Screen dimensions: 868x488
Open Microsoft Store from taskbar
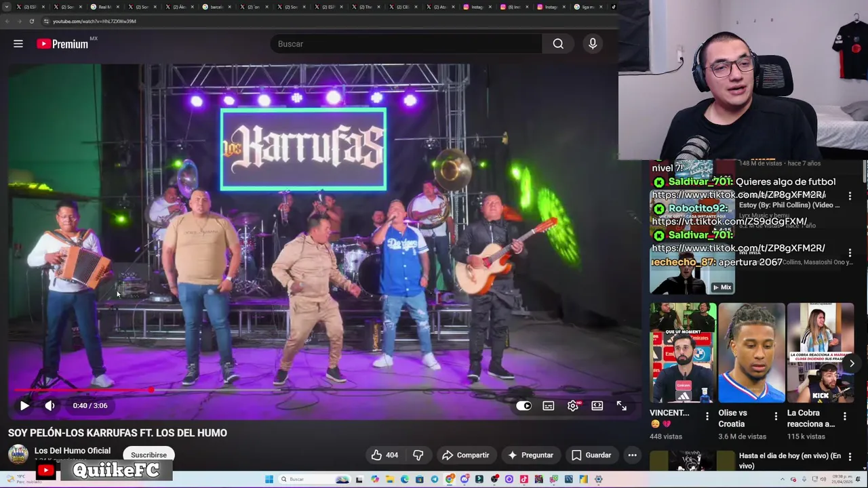point(420,479)
